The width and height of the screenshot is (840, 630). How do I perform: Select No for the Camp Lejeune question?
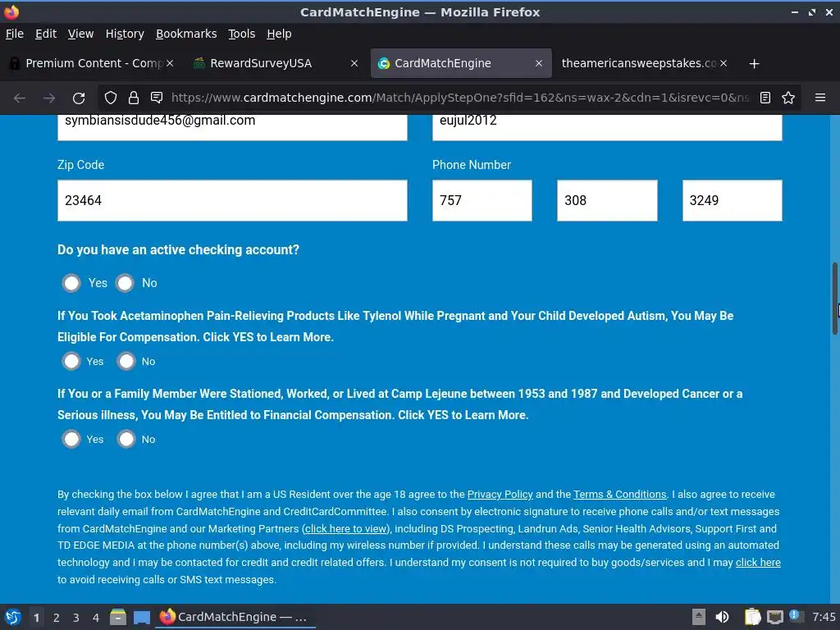pyautogui.click(x=126, y=440)
